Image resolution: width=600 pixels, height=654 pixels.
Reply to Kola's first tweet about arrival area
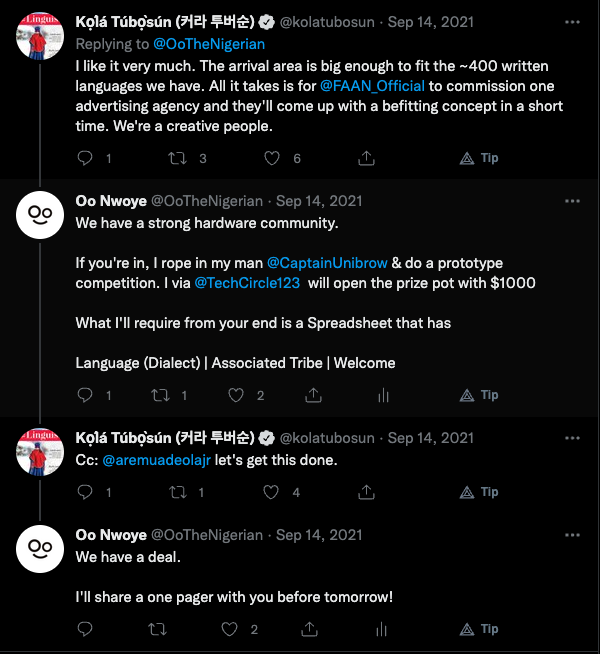[x=85, y=158]
